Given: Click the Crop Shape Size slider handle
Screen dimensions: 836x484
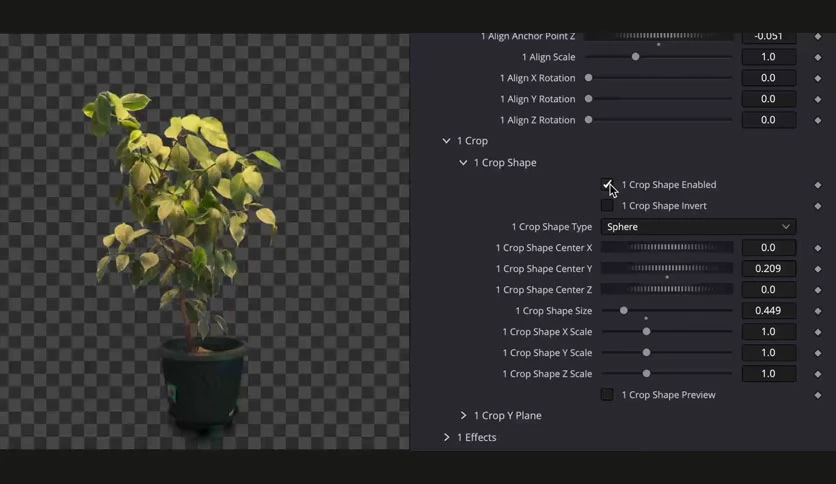Looking at the screenshot, I should [x=623, y=310].
